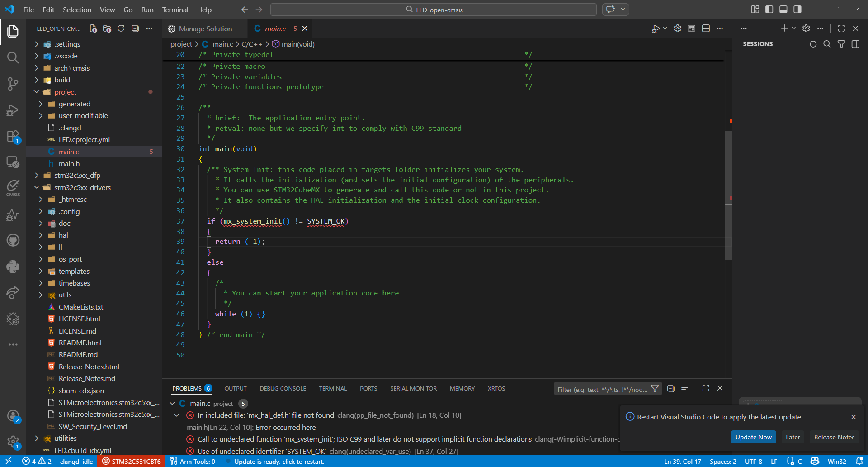This screenshot has height=467, width=868.
Task: Open the Terminal menu
Action: pos(175,10)
